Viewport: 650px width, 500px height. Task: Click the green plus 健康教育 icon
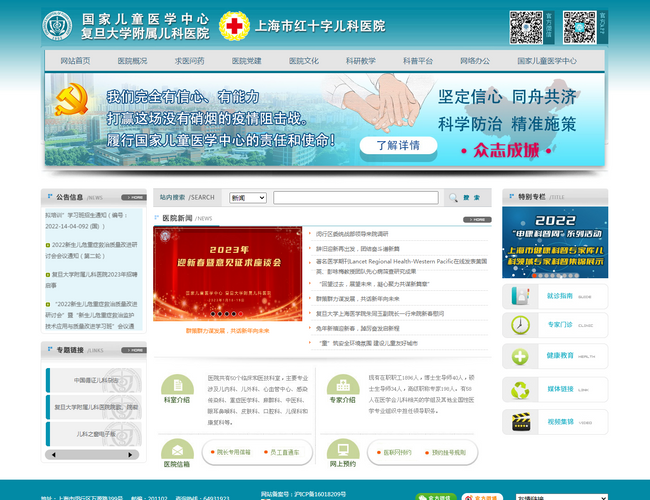pos(521,356)
